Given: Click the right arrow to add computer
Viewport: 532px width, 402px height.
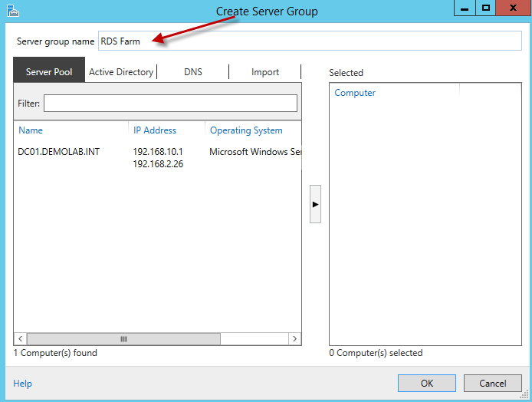Looking at the screenshot, I should coord(315,204).
